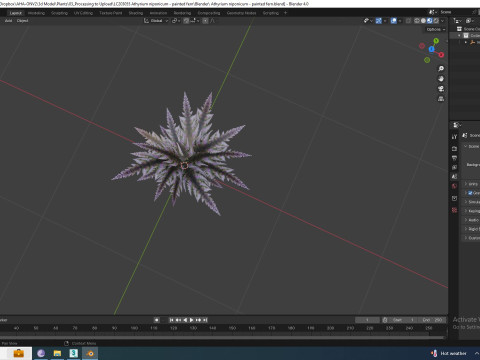This screenshot has width=480, height=360.
Task: Click the green Y axis gizmo ball
Action: (436, 41)
